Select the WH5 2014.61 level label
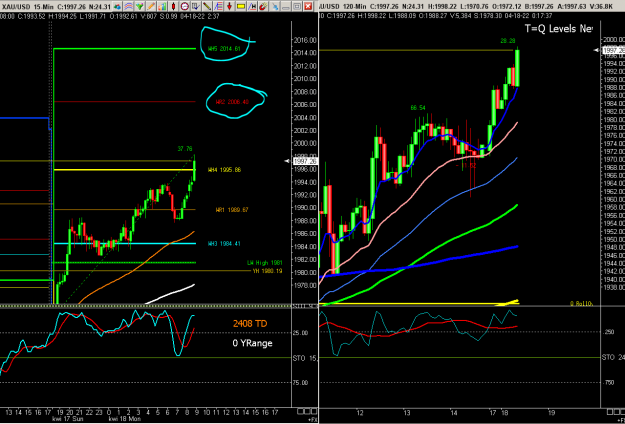The width and height of the screenshot is (625, 424). tap(224, 49)
